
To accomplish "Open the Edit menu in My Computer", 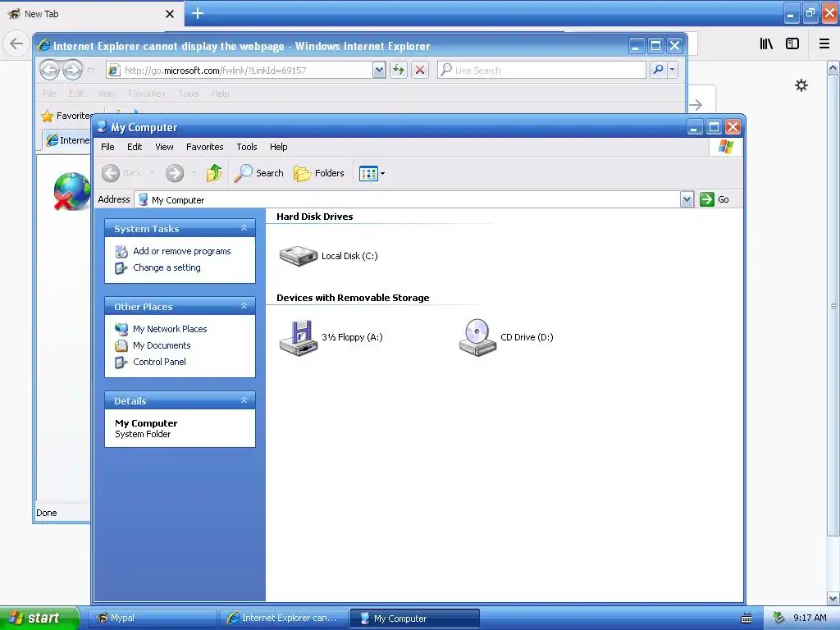I will point(135,147).
